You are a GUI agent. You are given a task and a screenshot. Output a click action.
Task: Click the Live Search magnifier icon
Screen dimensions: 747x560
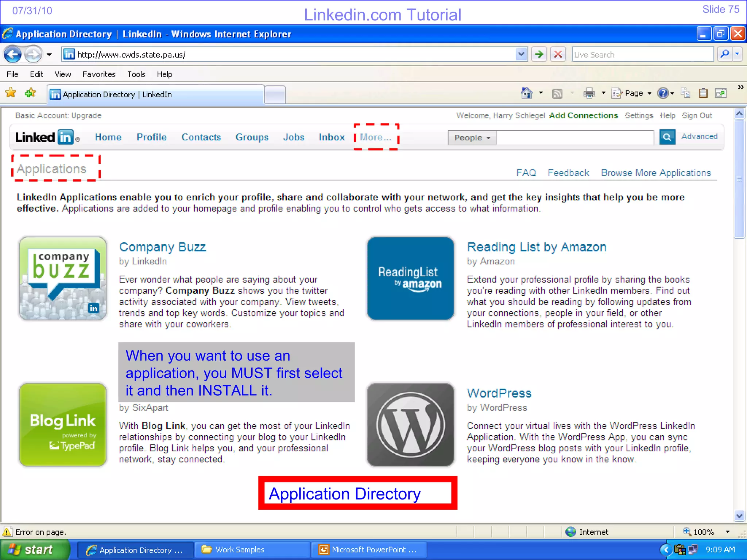(725, 55)
